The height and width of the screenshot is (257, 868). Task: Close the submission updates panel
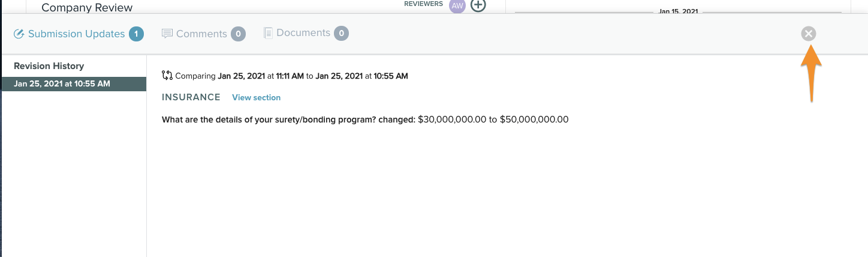click(809, 34)
